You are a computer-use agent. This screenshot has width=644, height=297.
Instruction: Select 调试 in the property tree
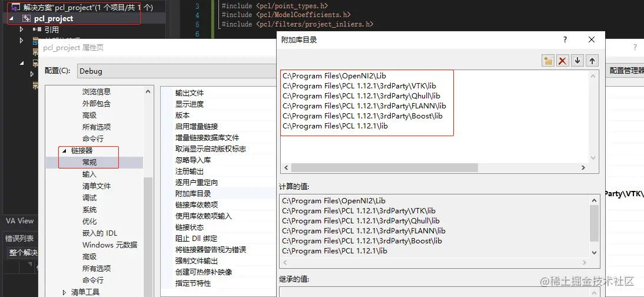point(89,198)
